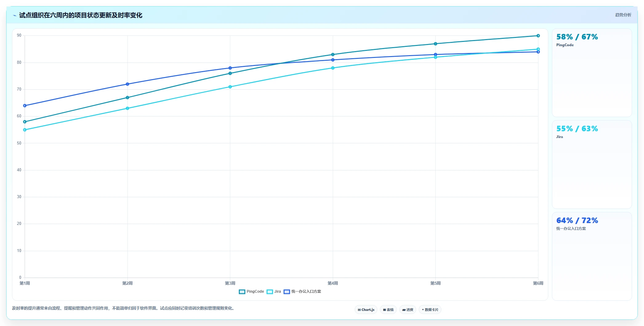Click the PingCode legend color box

click(242, 292)
